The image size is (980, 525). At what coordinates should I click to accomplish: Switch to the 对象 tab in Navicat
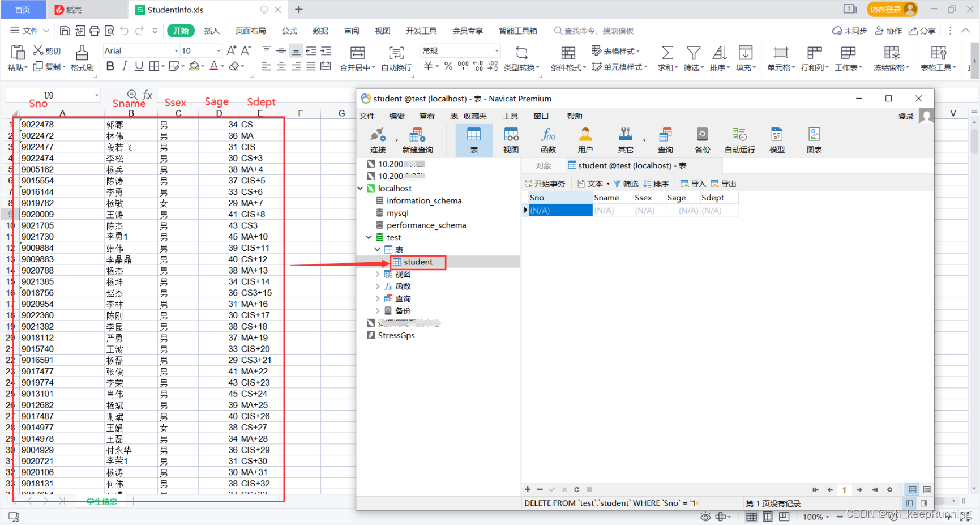(x=544, y=165)
